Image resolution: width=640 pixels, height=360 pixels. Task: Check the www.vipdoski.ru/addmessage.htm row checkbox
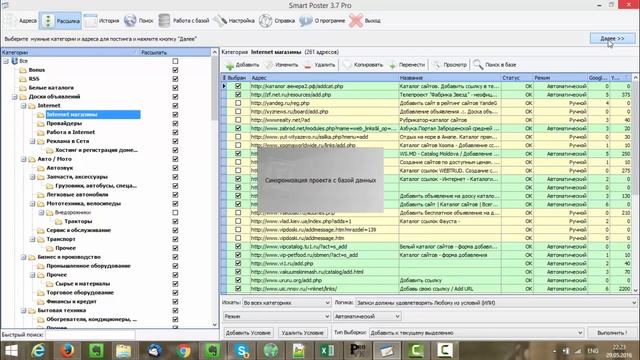pyautogui.click(x=238, y=238)
